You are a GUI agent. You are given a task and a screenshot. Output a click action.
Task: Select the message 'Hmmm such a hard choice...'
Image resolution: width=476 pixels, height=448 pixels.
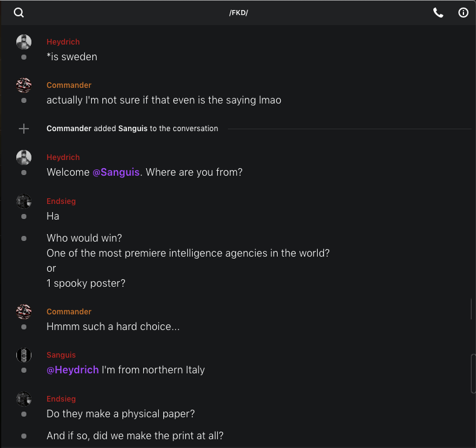point(113,327)
